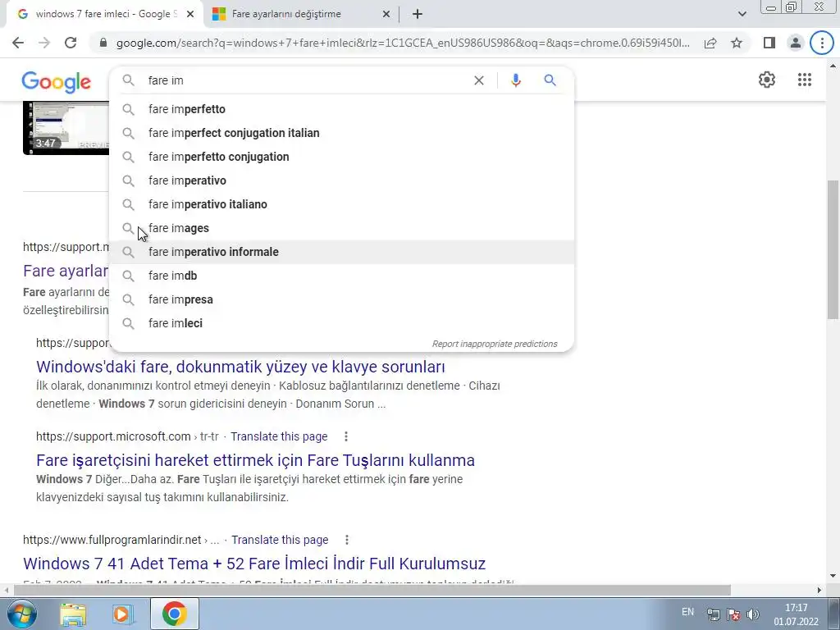Screen dimensions: 840x630
Task: Open the Windows Start menu
Action: pos(21,614)
